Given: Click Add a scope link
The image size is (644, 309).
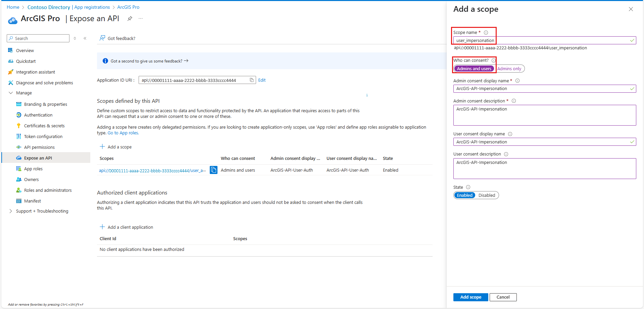Looking at the screenshot, I should 116,147.
